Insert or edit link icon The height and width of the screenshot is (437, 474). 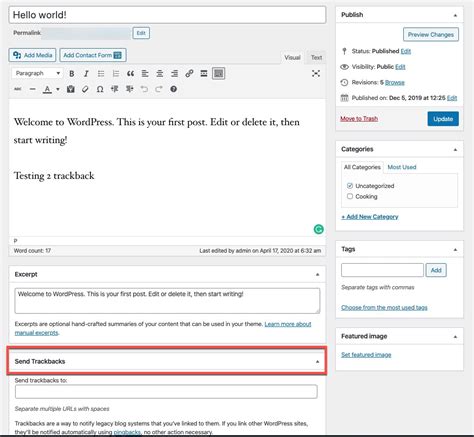click(x=189, y=74)
